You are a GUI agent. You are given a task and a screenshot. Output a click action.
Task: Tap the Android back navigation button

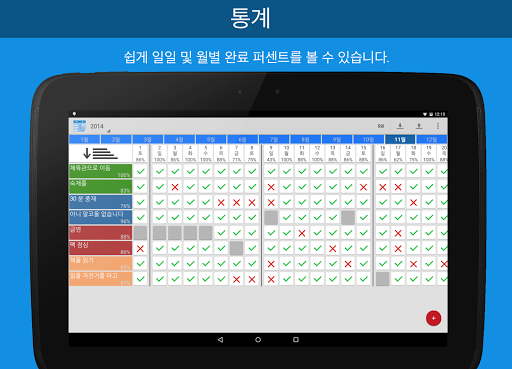coord(220,340)
